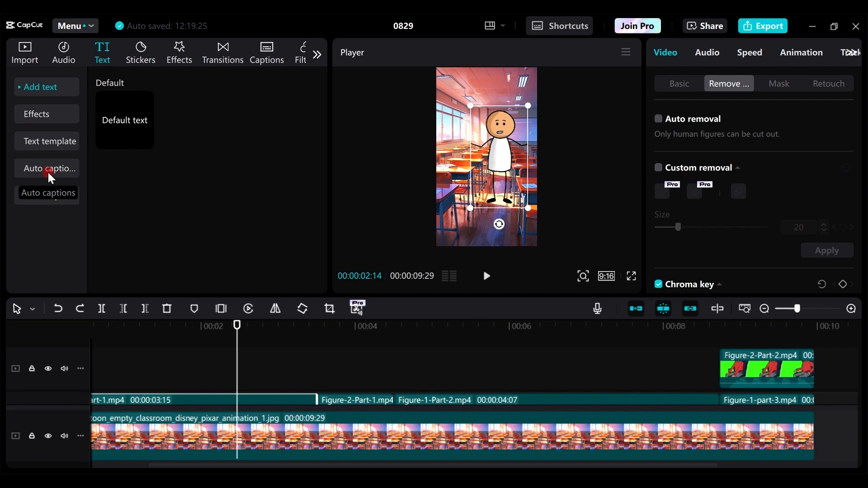Add a marker with shield icon
The image size is (868, 488).
click(194, 309)
